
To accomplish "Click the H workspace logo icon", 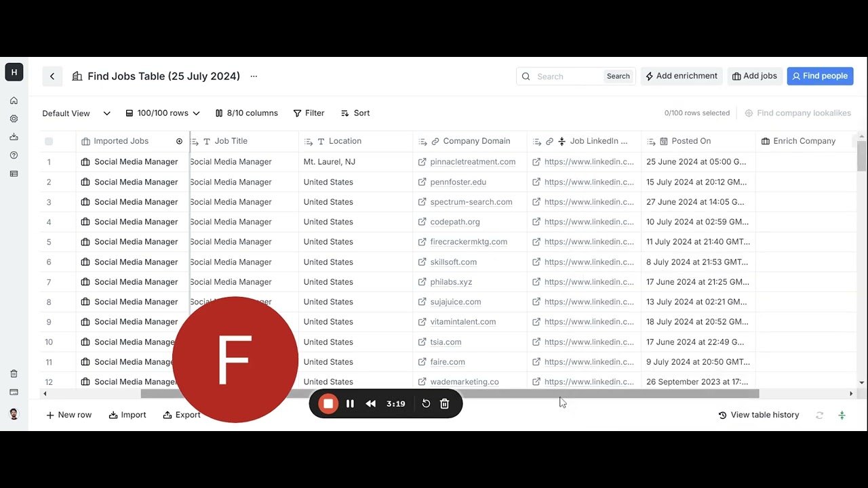I will [14, 73].
